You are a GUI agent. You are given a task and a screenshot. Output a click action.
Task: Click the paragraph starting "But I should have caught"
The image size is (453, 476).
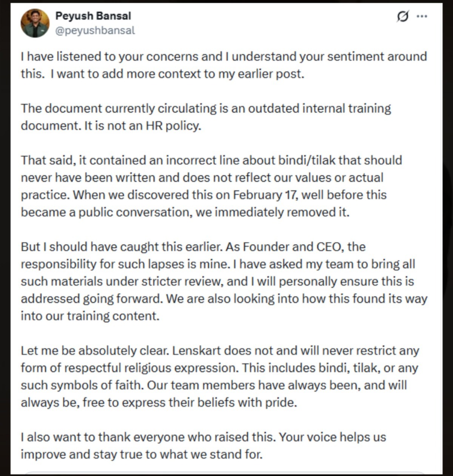(x=223, y=281)
